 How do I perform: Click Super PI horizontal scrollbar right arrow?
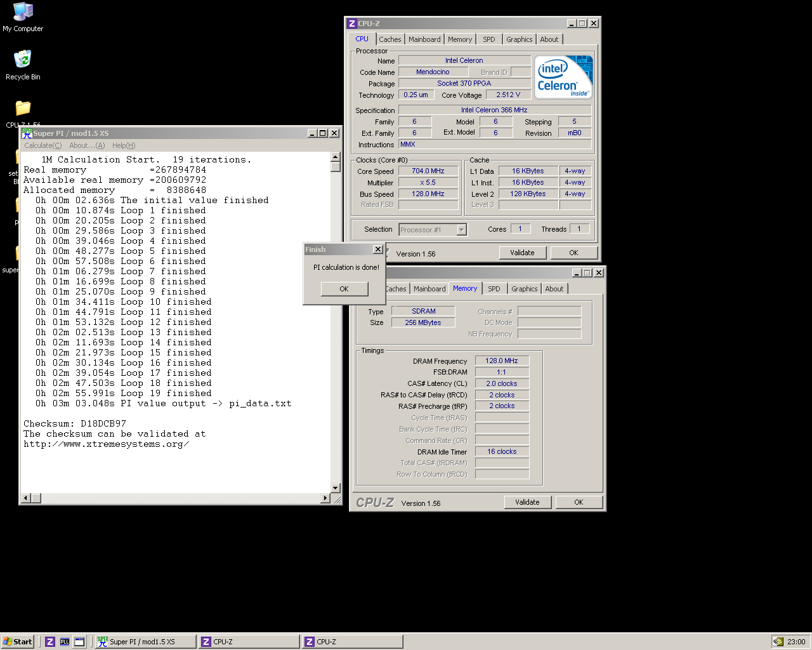coord(325,498)
